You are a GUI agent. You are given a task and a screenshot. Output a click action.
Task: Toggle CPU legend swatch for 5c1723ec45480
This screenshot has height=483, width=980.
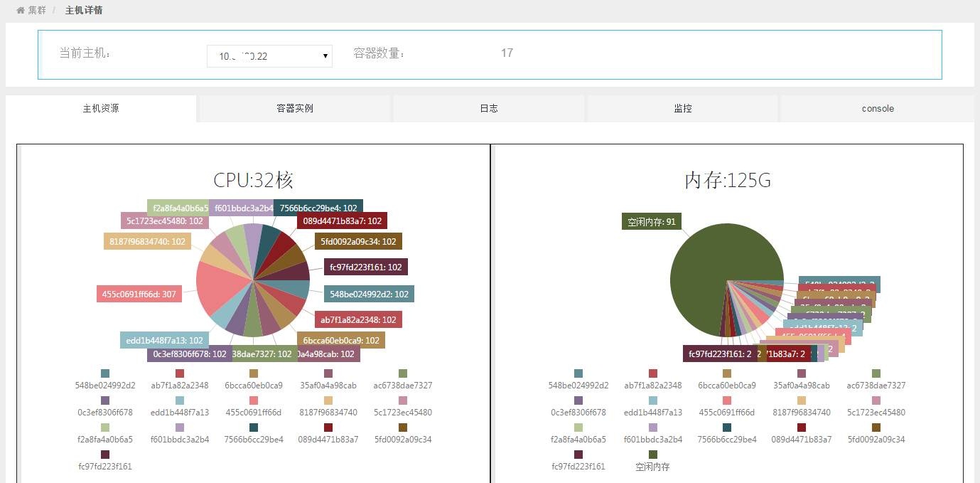click(x=403, y=400)
